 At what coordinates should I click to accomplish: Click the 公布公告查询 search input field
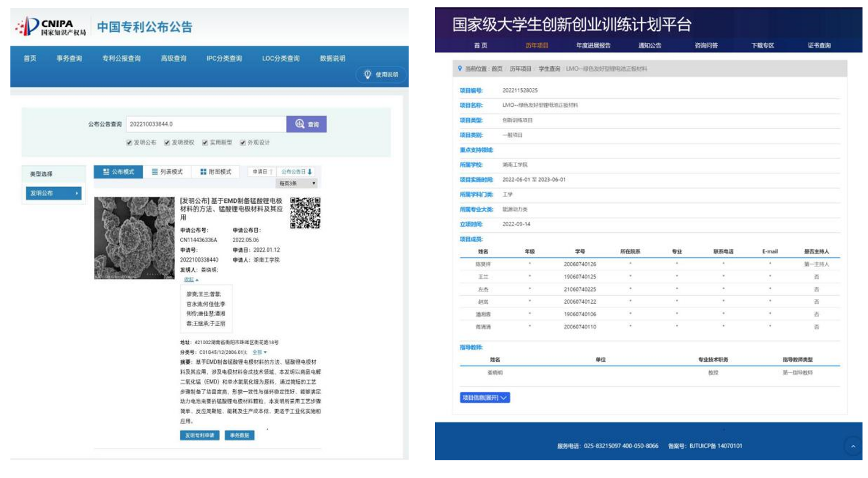click(206, 124)
